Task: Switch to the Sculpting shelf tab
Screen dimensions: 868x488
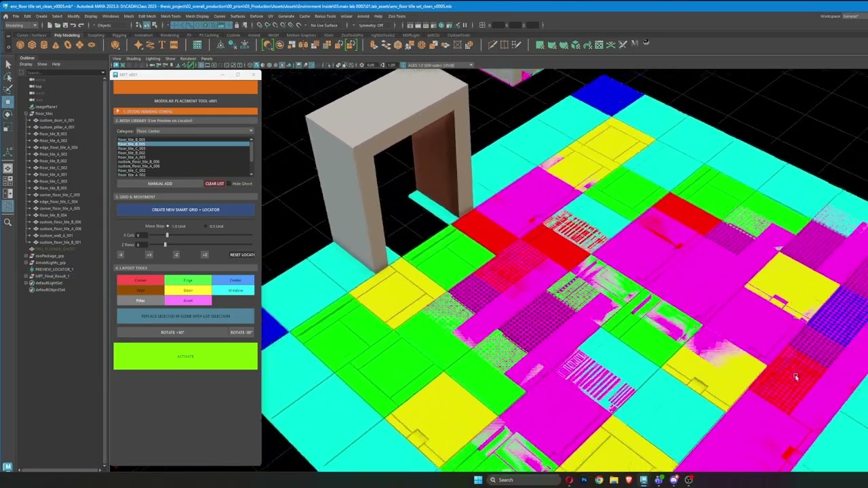Action: click(96, 35)
